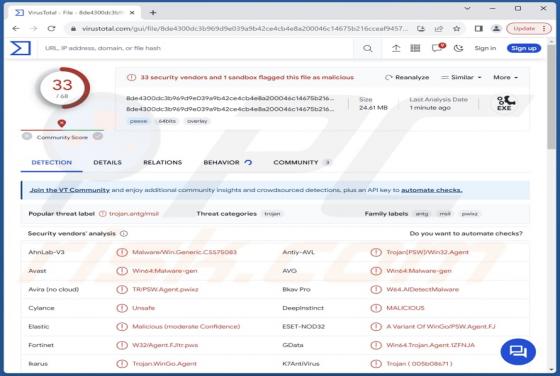Screen dimensions: 560x376
Task: Switch to the COMMUNITY tab
Action: click(x=302, y=162)
